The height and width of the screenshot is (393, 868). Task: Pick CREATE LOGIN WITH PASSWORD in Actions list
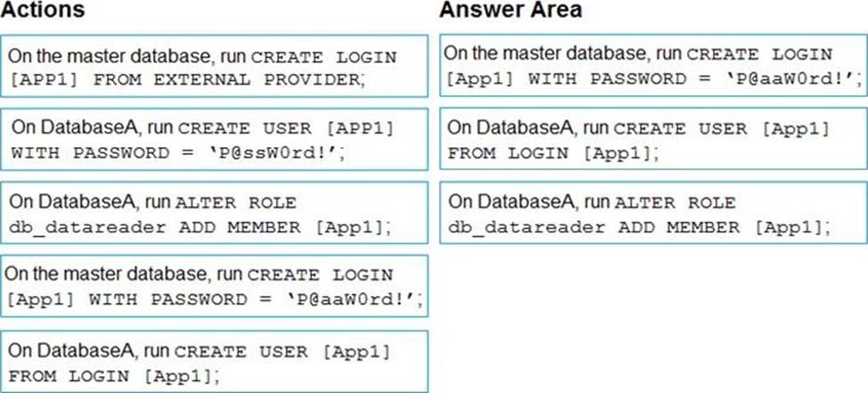(214, 285)
